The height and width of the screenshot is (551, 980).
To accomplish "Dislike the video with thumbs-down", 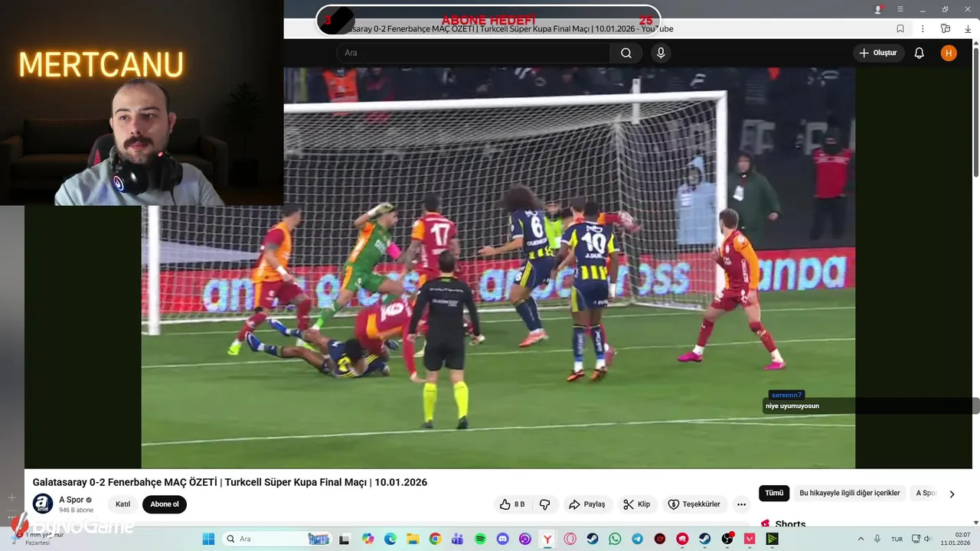I will tap(545, 504).
